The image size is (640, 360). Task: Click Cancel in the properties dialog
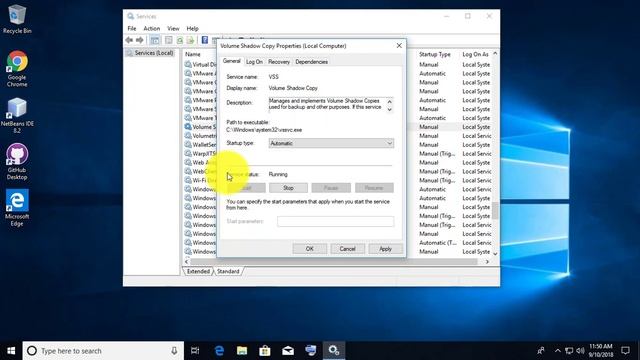(347, 249)
